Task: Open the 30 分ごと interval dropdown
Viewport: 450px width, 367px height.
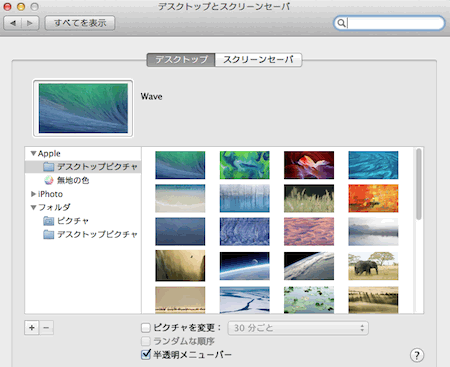Action: [298, 328]
